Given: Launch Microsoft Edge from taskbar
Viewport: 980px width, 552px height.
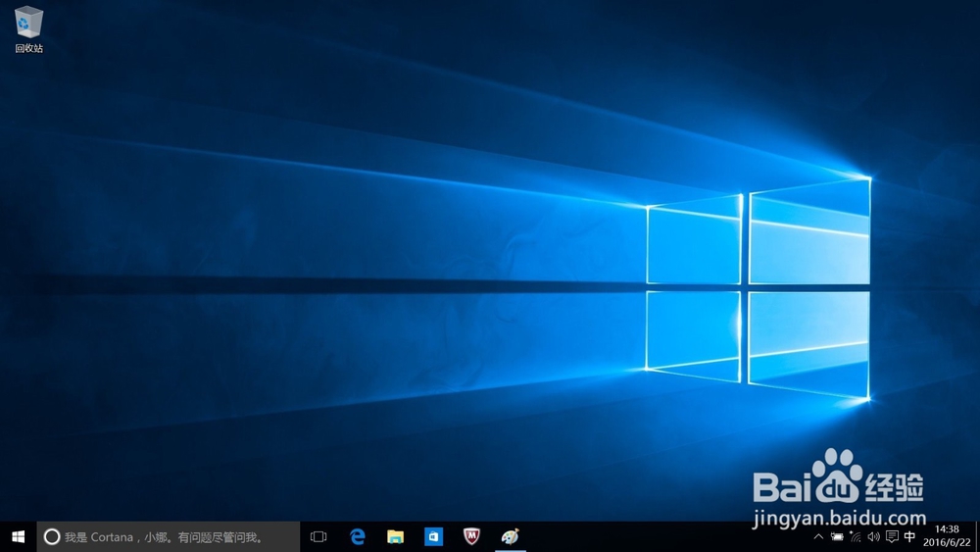Looking at the screenshot, I should tap(358, 536).
